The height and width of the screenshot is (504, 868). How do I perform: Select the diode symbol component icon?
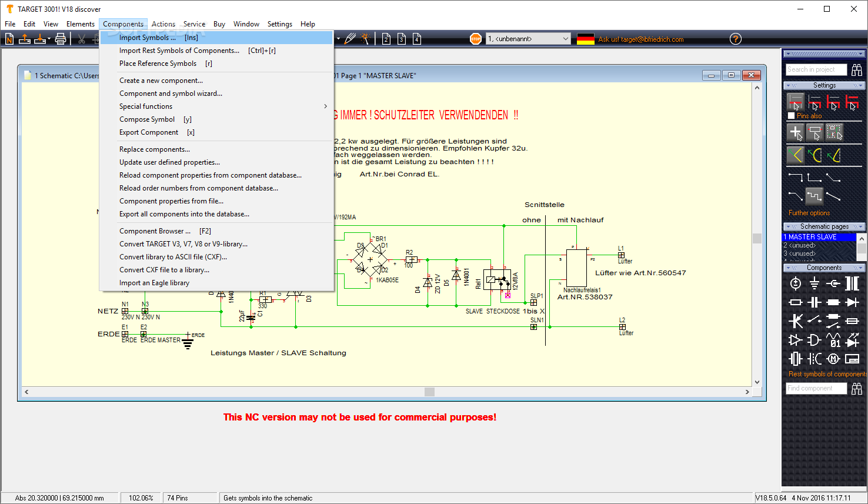point(852,303)
